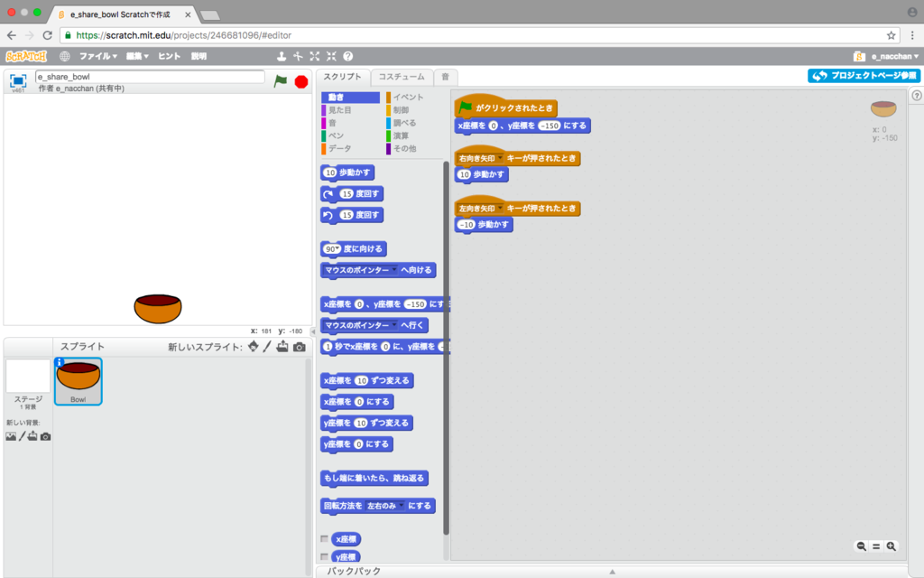Viewport: 924px width, 578px height.
Task: Click the block help question mark tool
Action: 348,56
